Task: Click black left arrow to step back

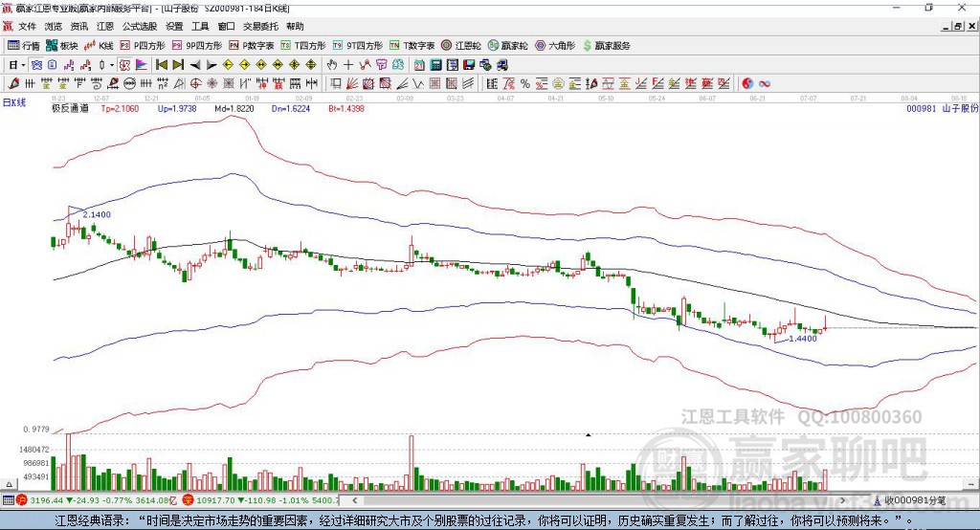Action: [195, 65]
